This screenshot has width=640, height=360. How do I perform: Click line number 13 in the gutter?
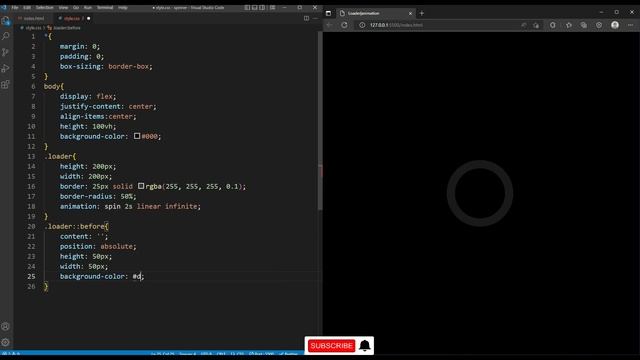point(31,156)
